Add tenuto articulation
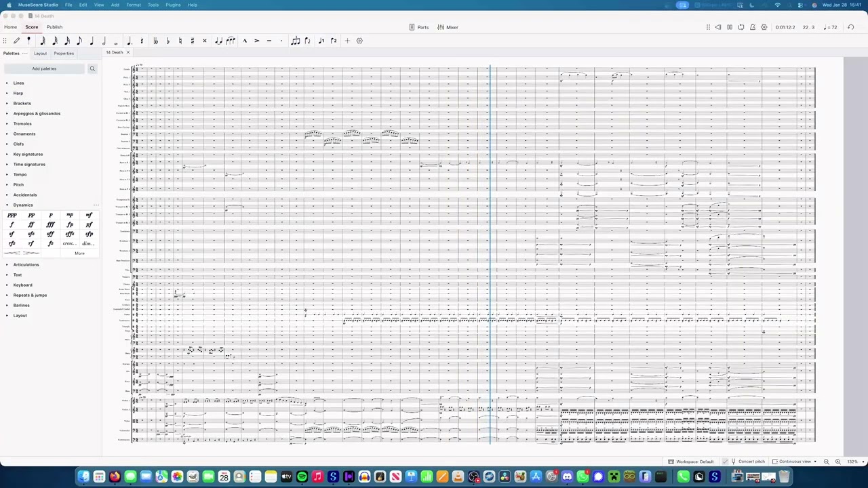The height and width of the screenshot is (488, 868). [269, 41]
